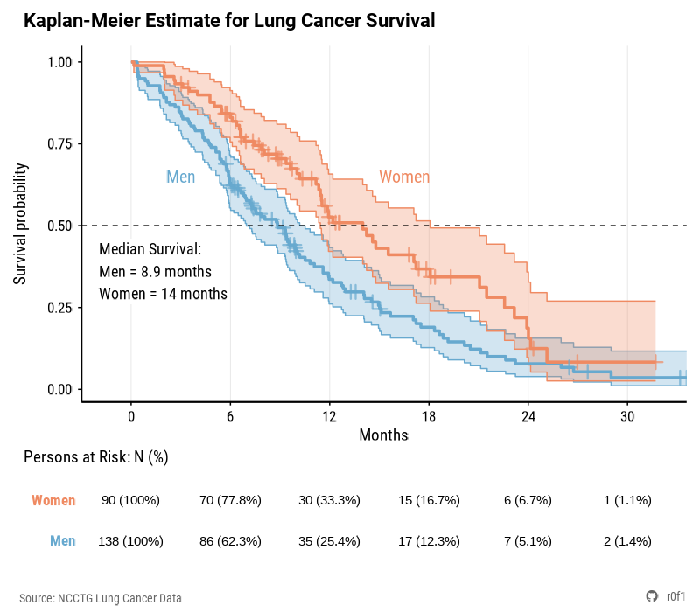
Task: Click the NCCTG Lung Cancer Data source text
Action: click(x=101, y=598)
